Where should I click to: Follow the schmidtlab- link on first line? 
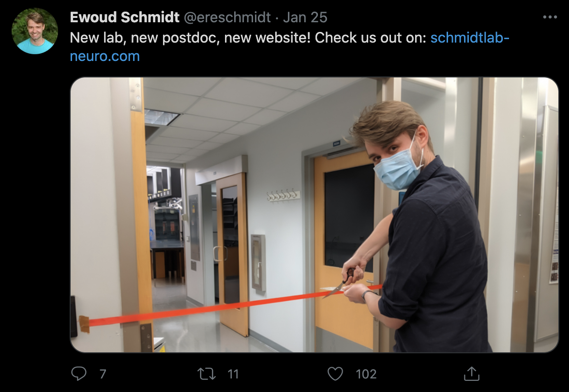pos(469,38)
